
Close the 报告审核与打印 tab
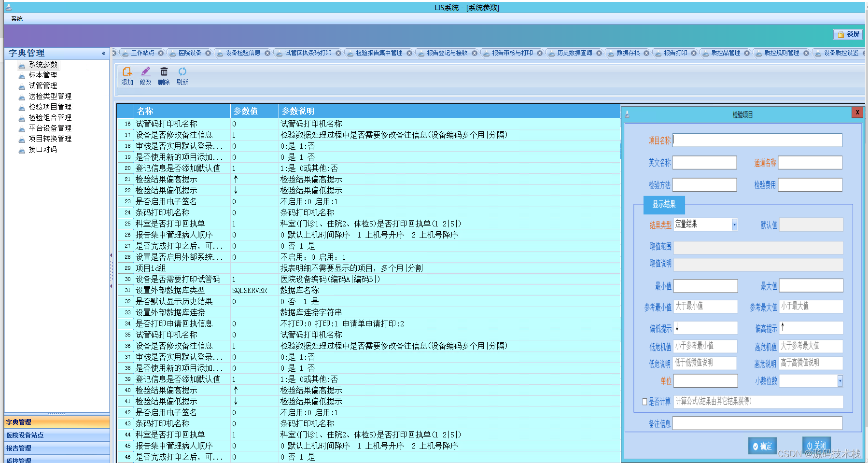[x=540, y=53]
